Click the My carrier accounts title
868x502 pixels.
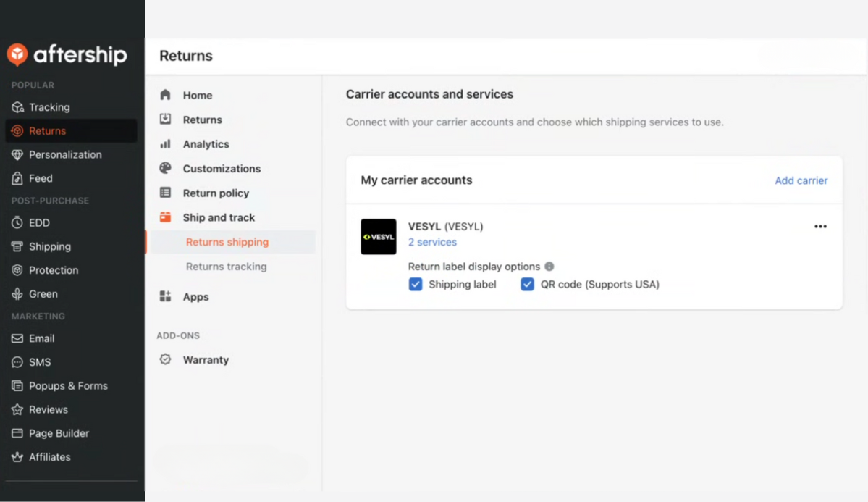[x=416, y=180]
